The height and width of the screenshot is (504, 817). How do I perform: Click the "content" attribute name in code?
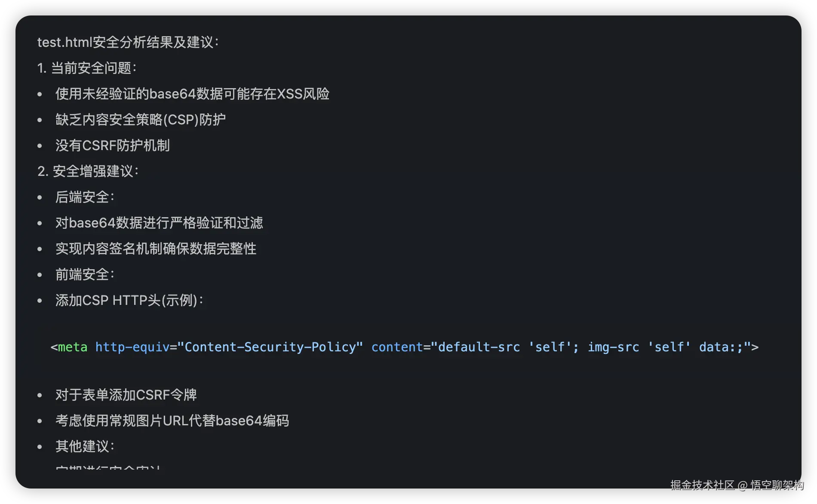pyautogui.click(x=397, y=347)
